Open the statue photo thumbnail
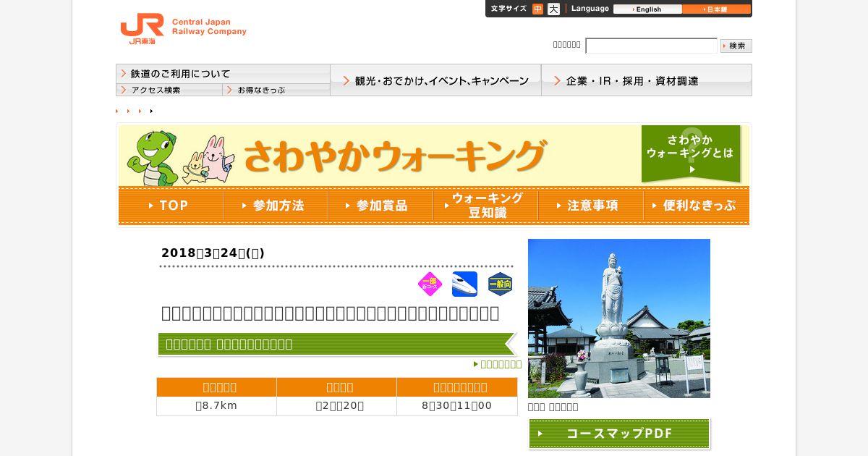Viewport: 868px width, 456px height. pyautogui.click(x=619, y=318)
